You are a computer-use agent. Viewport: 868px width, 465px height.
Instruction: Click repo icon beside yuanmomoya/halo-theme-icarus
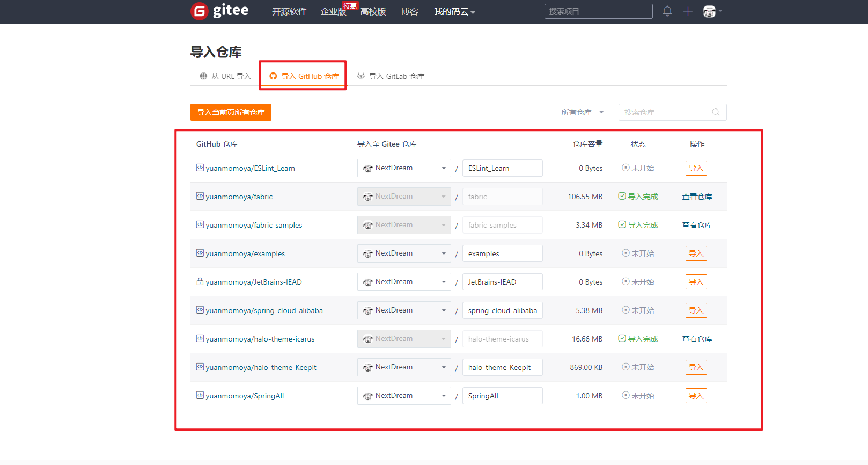coord(200,338)
